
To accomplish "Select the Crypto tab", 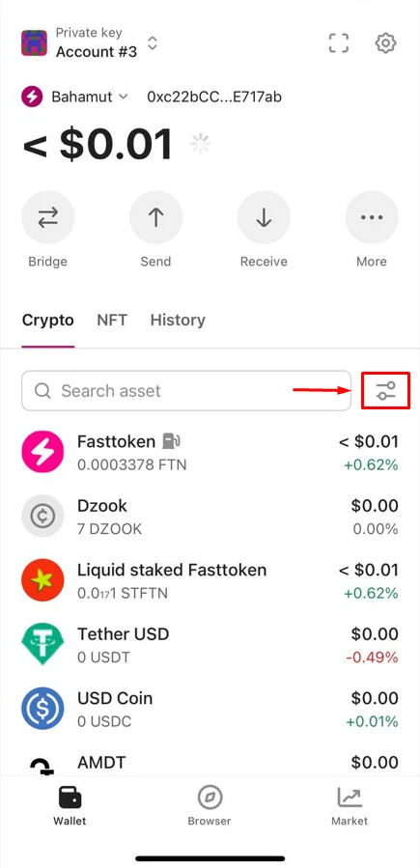I will coord(47,320).
